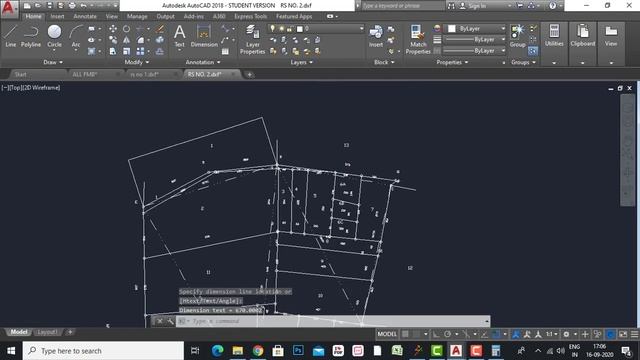640x360 pixels.
Task: Click the Mirror tool in Modify panel
Action: (127, 40)
